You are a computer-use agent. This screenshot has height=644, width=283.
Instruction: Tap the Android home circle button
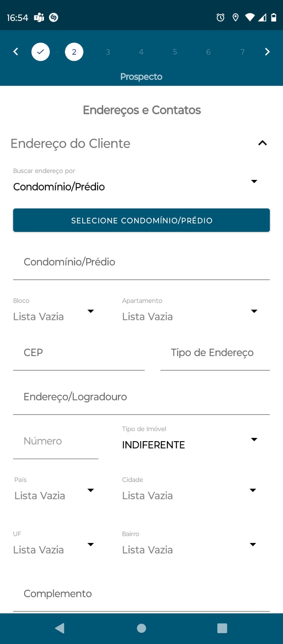click(141, 628)
